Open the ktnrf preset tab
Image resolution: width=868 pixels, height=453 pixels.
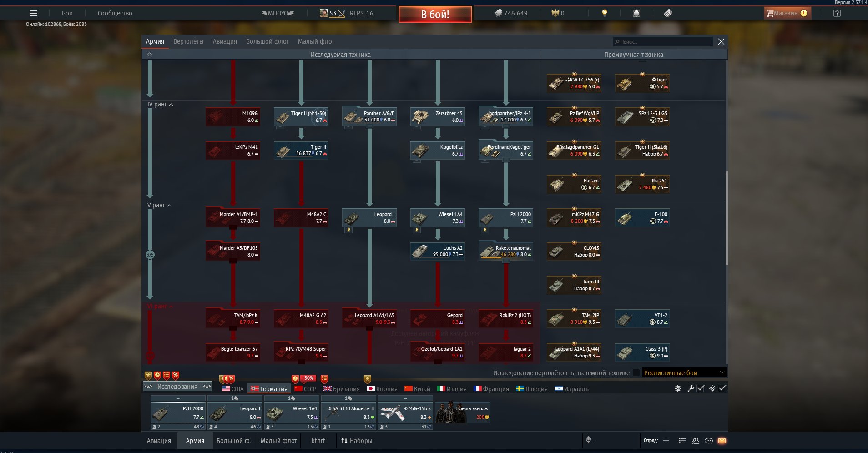[x=318, y=441]
